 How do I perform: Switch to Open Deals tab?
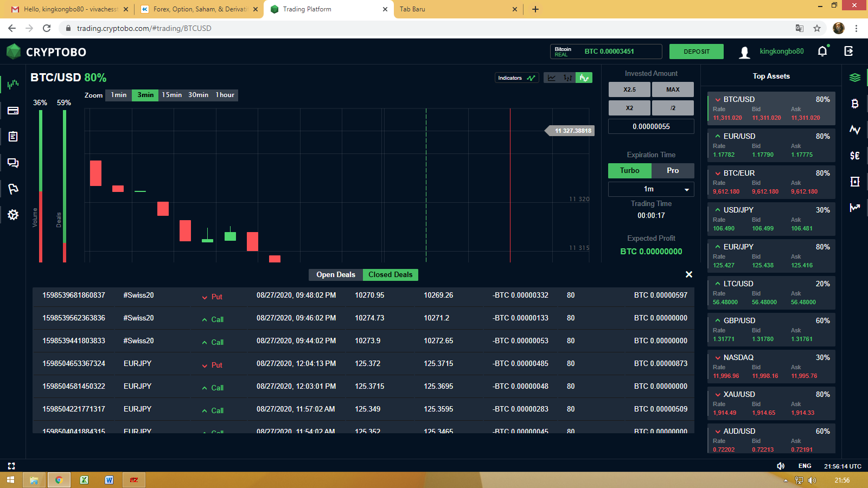[336, 274]
